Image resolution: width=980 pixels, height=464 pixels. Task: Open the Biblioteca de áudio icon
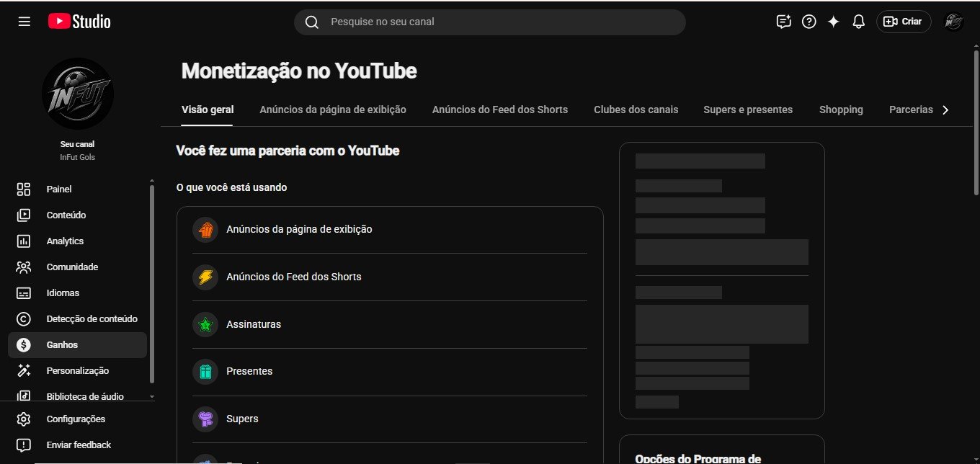pyautogui.click(x=24, y=396)
